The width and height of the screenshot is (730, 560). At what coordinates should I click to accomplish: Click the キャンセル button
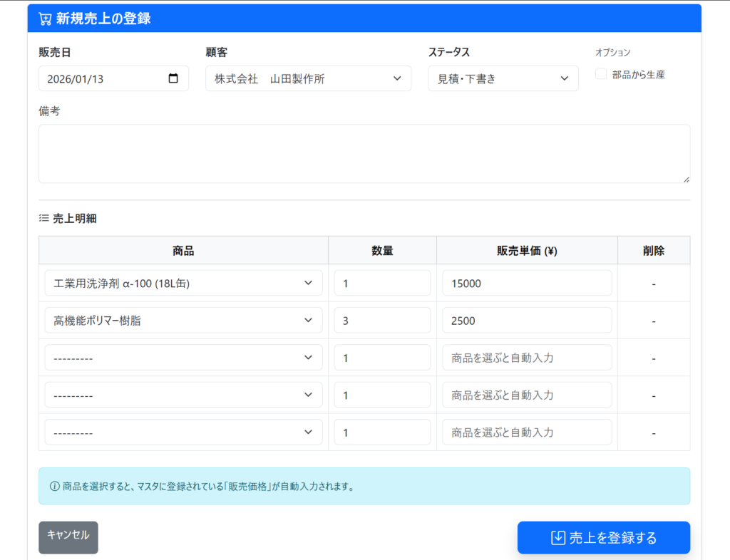[68, 537]
